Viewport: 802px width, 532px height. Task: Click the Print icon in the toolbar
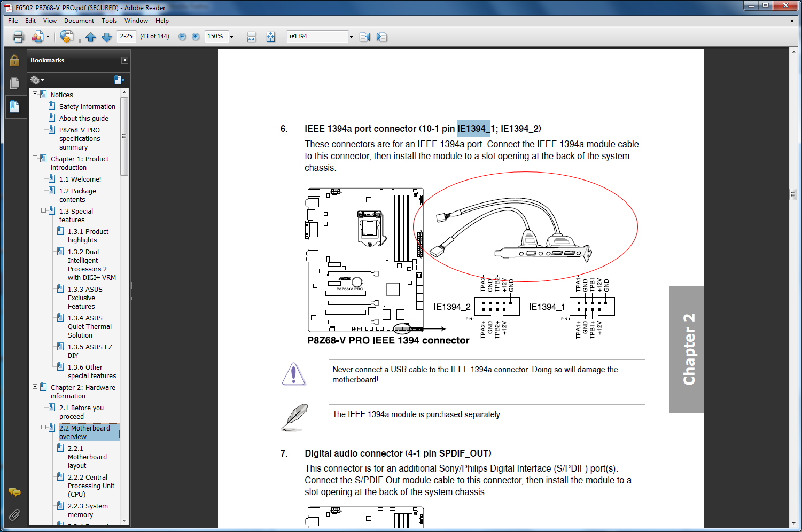point(19,36)
